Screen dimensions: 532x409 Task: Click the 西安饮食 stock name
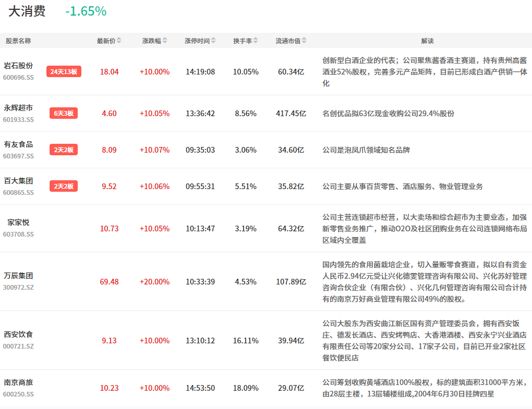click(x=18, y=334)
